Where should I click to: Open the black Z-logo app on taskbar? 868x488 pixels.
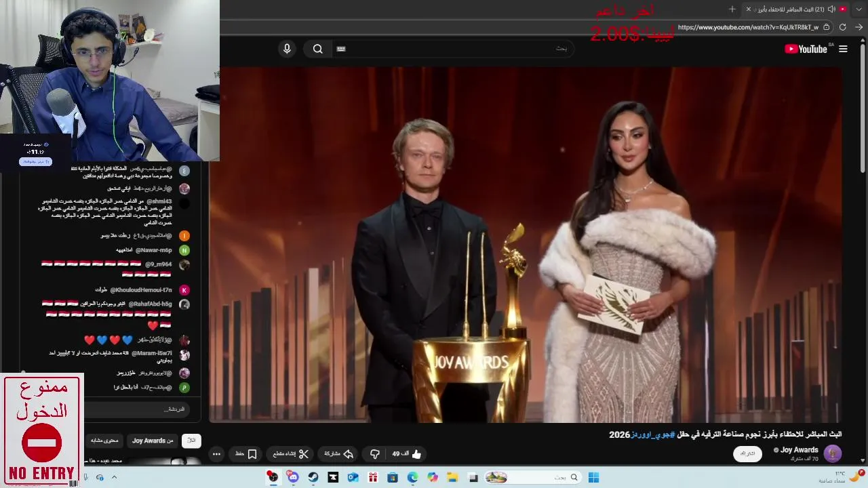(x=333, y=478)
